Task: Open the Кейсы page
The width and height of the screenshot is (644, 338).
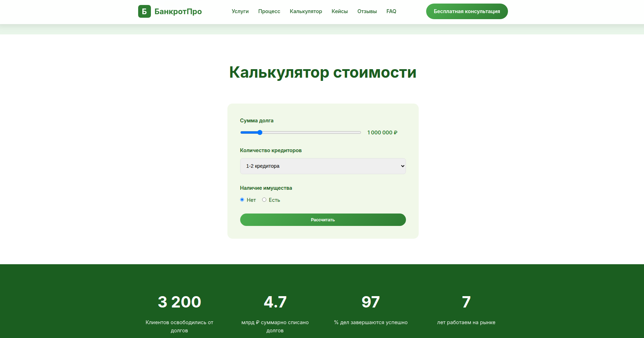Action: point(339,11)
